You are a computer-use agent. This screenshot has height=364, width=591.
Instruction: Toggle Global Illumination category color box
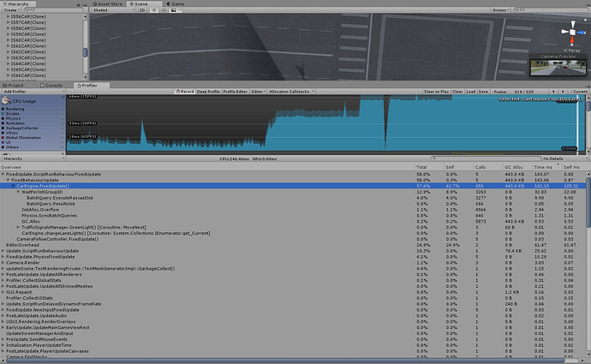coord(3,138)
